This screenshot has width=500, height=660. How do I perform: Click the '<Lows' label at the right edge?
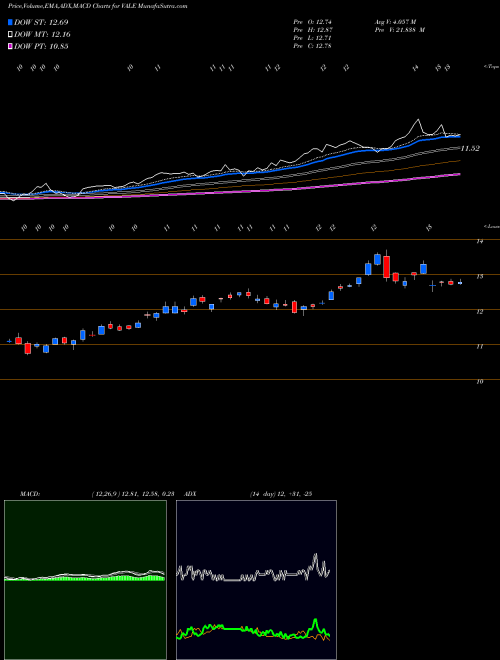[491, 226]
